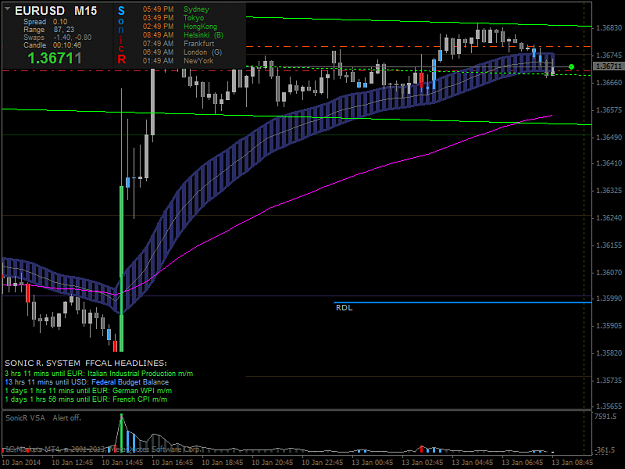Select the 1.35990 price axis label
This screenshot has height=469, width=625.
click(609, 298)
